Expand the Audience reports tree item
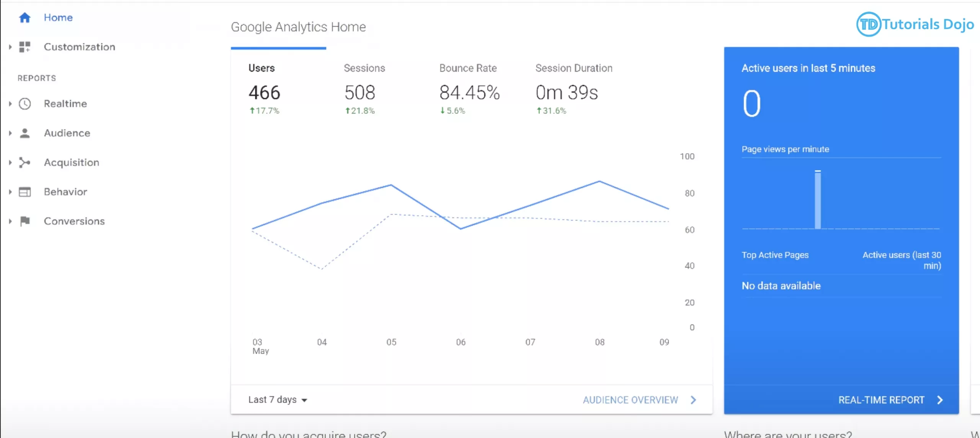 (9, 133)
